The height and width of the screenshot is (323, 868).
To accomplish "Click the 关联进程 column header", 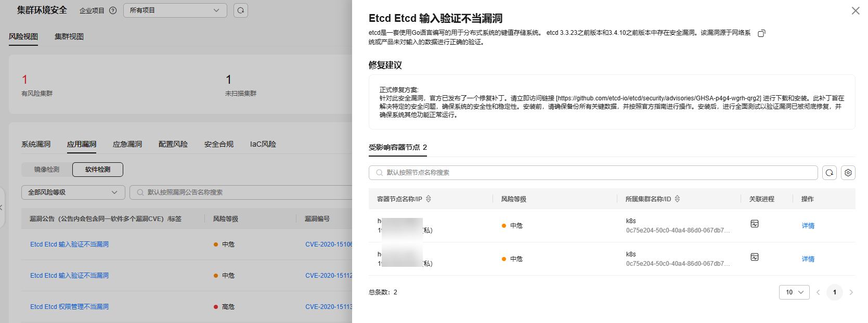I will [x=762, y=199].
